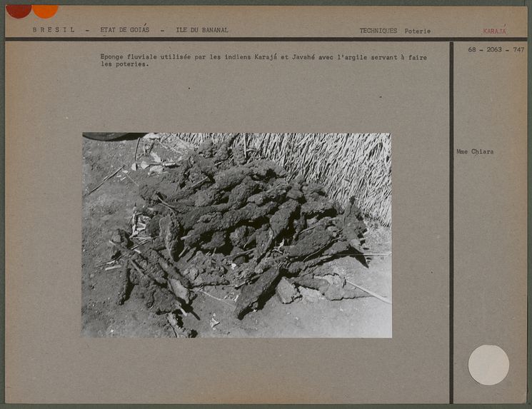Select the Poterie label in the header
This screenshot has height=409, width=532.
tap(418, 31)
